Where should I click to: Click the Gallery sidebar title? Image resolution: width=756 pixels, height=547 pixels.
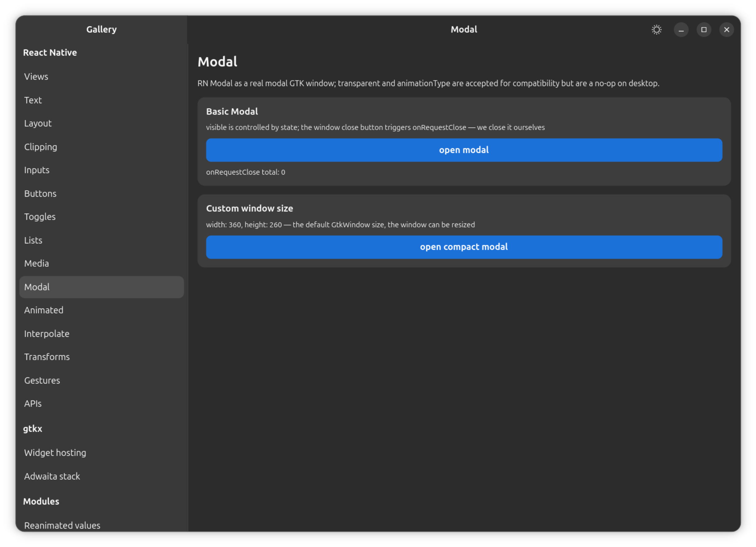[101, 30]
